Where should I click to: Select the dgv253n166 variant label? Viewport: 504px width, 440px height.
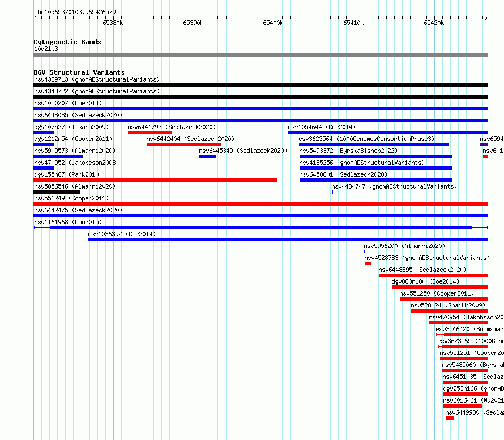473,388
